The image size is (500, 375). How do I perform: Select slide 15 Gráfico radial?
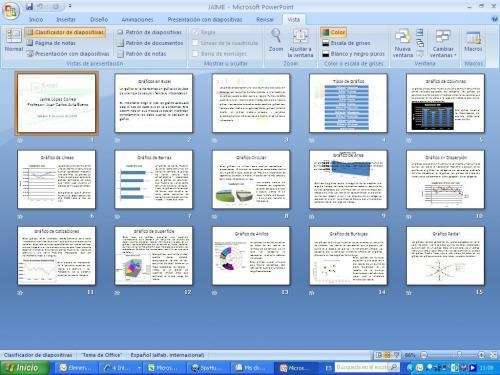pyautogui.click(x=445, y=256)
